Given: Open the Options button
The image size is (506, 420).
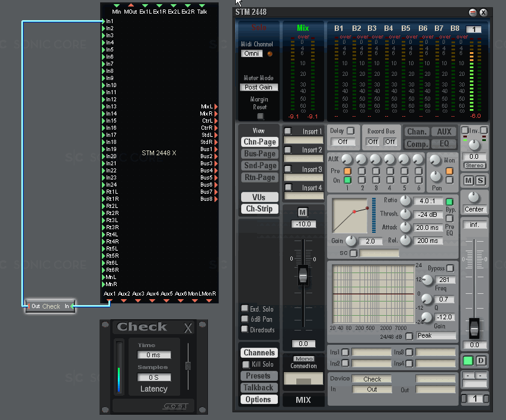Looking at the screenshot, I should pyautogui.click(x=258, y=399).
